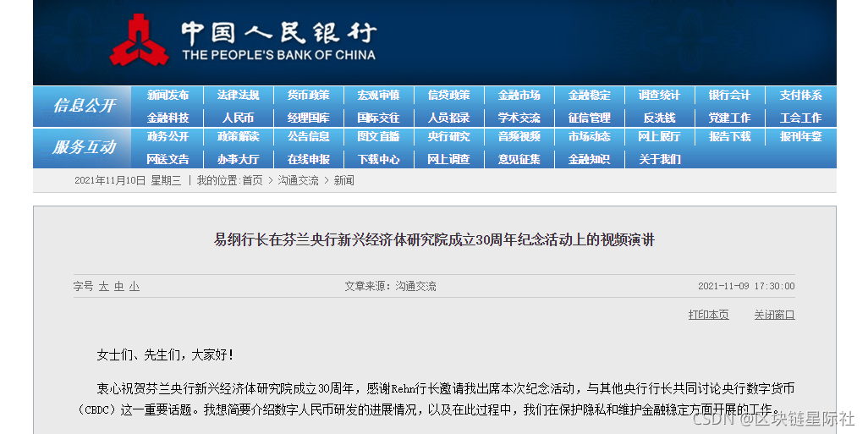
Task: Select 经理国库 navigation item
Action: point(308,118)
